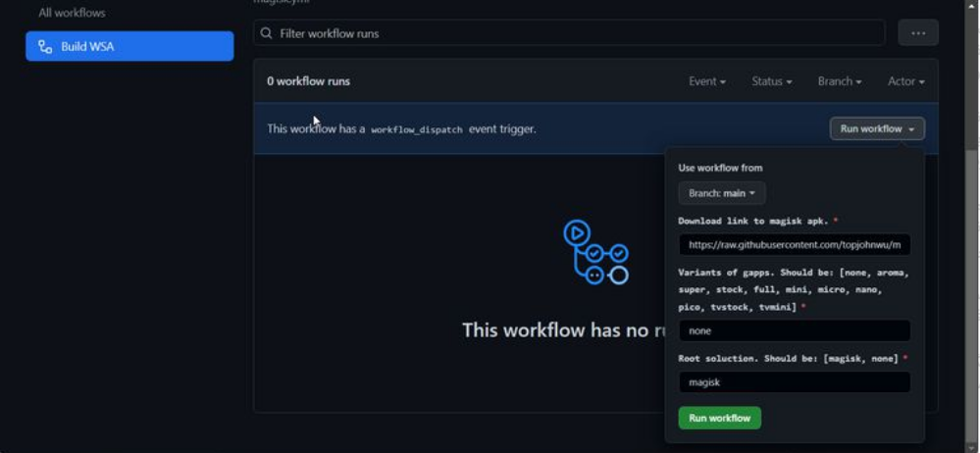Image resolution: width=980 pixels, height=453 pixels.
Task: Expand the Status filter dropdown
Action: (771, 81)
